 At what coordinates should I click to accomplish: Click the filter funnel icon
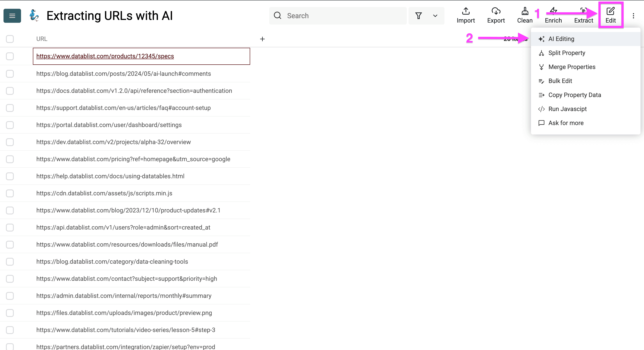(419, 16)
